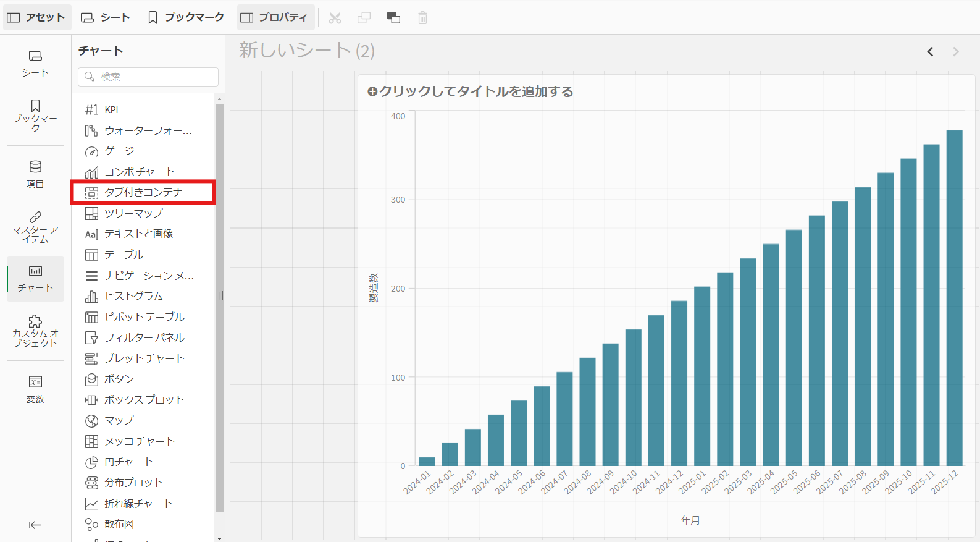Open the シート toolbar menu
Screen dimensions: 980x542
pyautogui.click(x=106, y=17)
